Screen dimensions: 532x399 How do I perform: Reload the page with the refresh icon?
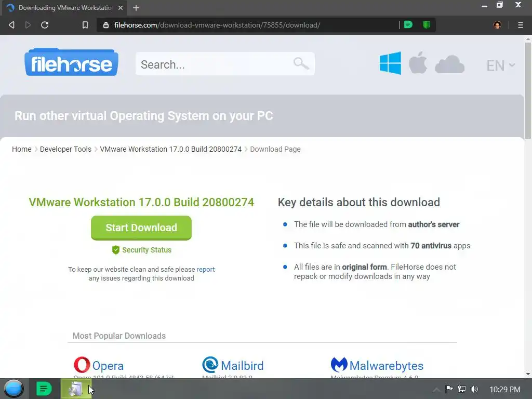click(45, 25)
